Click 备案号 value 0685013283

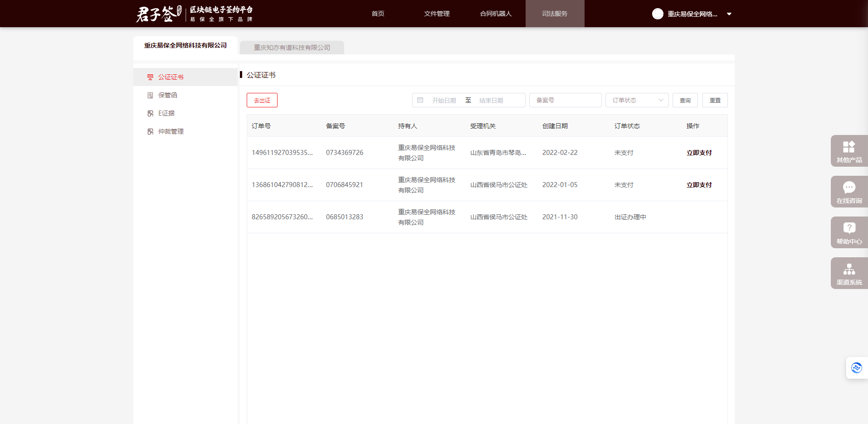pos(345,217)
